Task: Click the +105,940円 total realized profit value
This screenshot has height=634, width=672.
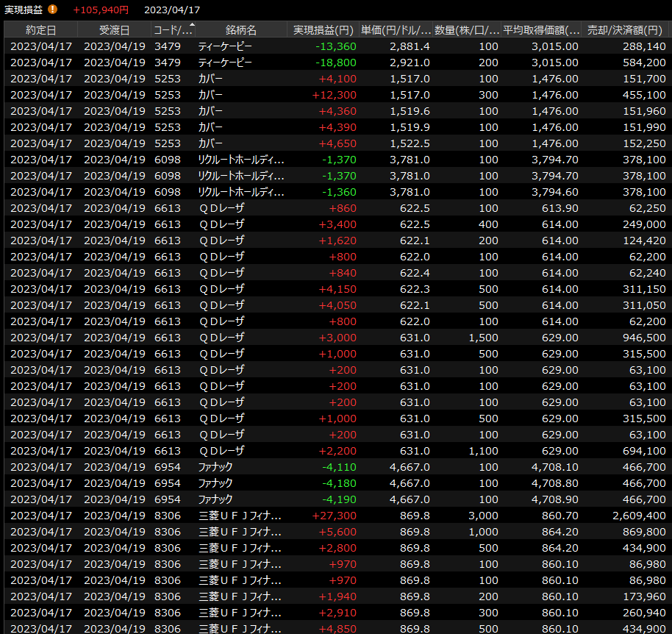Action: pyautogui.click(x=101, y=10)
